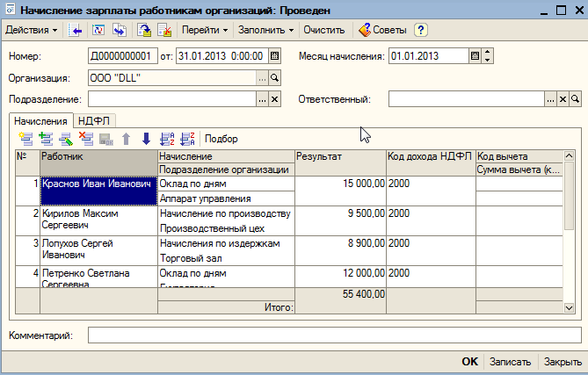
Task: Click magnifier icon next to Организация field
Action: 274,78
